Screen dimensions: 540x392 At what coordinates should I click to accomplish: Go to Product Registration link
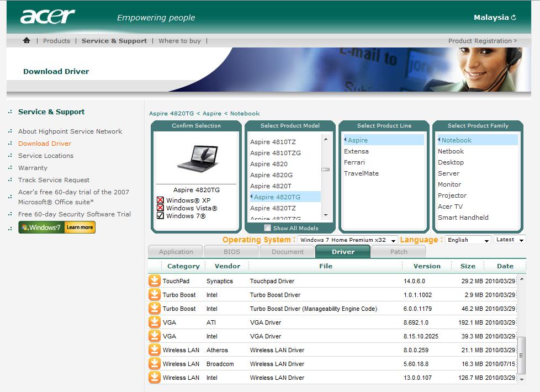(x=483, y=41)
